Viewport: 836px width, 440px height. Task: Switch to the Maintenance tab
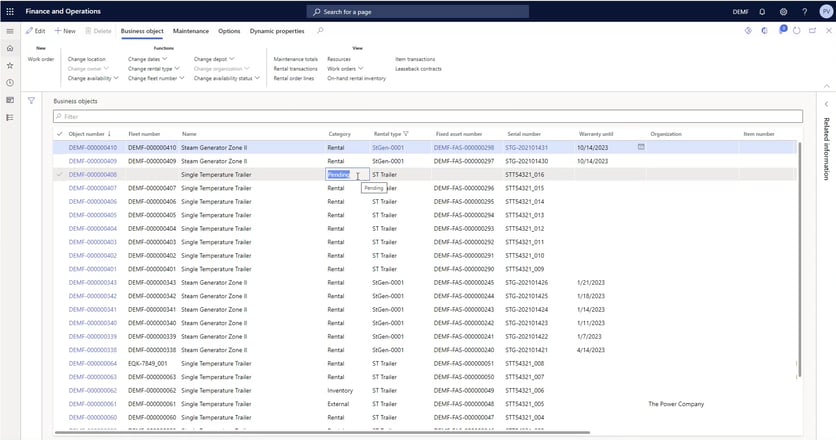coord(191,31)
